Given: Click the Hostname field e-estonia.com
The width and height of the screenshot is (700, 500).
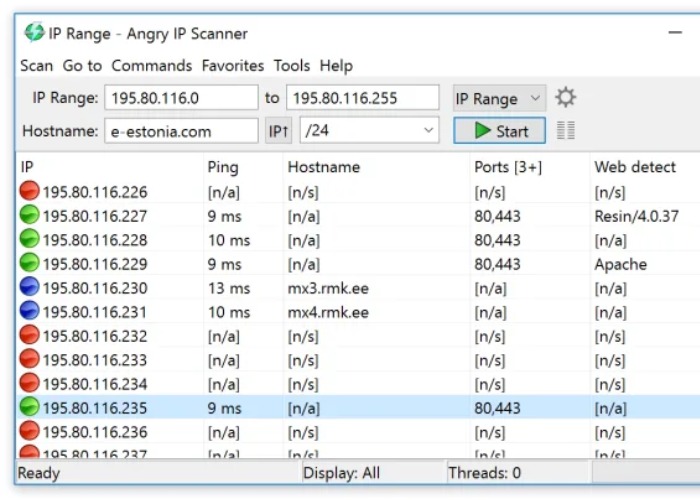Looking at the screenshot, I should coord(181,131).
